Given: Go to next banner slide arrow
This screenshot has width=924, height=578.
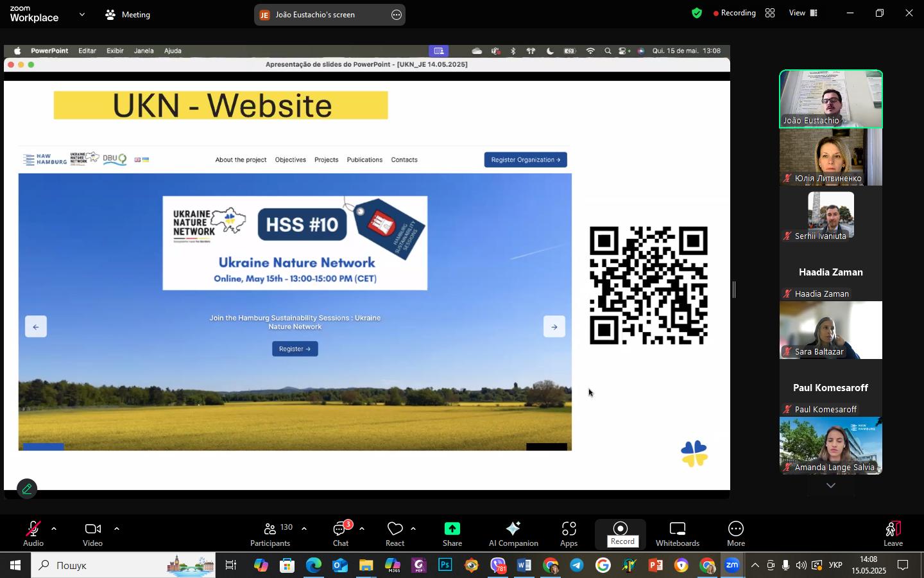Looking at the screenshot, I should [554, 327].
